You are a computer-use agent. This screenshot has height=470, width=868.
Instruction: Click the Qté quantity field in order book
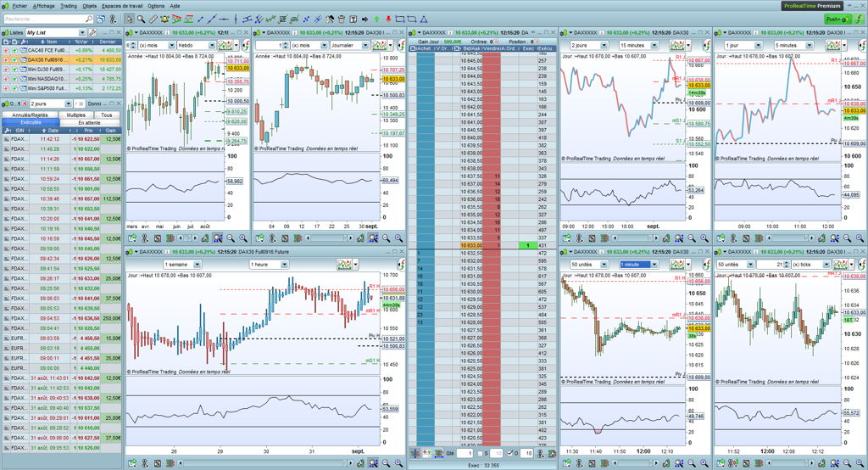click(x=465, y=453)
